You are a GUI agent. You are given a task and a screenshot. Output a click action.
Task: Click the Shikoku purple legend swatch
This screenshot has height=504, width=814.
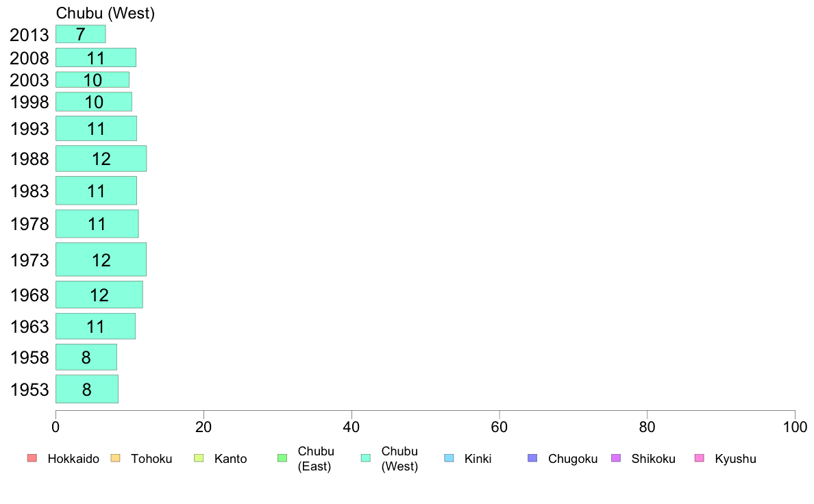[x=616, y=458]
